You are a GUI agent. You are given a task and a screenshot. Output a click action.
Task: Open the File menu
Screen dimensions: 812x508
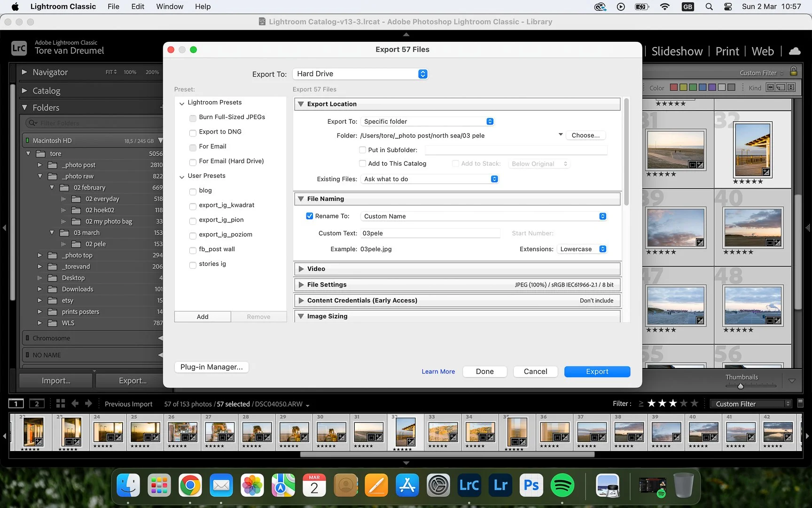pos(113,7)
